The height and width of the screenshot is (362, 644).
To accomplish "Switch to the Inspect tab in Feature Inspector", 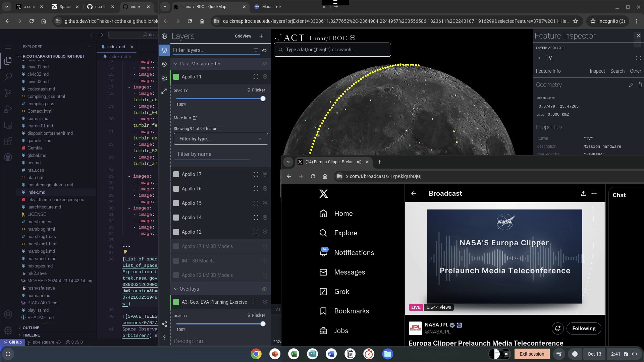I will tap(597, 71).
